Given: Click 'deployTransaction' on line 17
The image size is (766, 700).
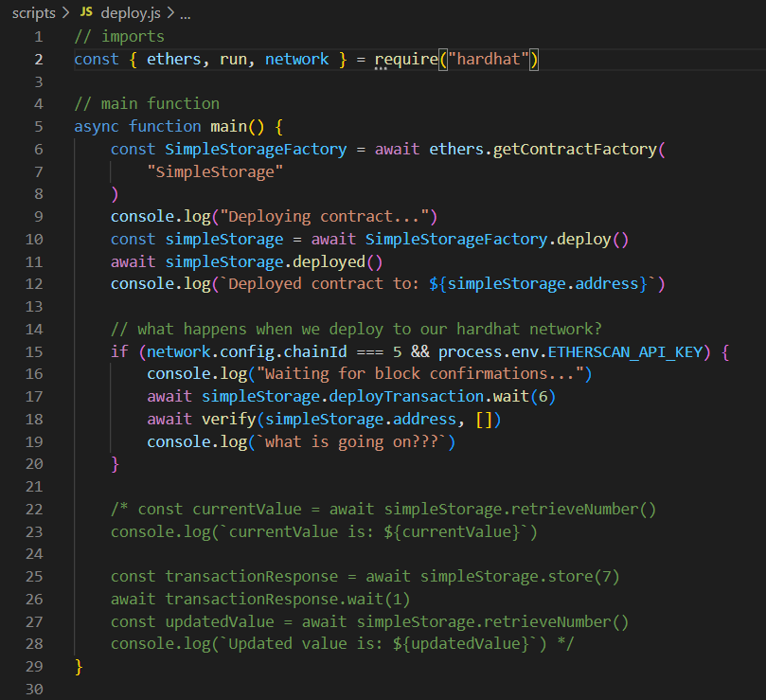Looking at the screenshot, I should pos(406,397).
